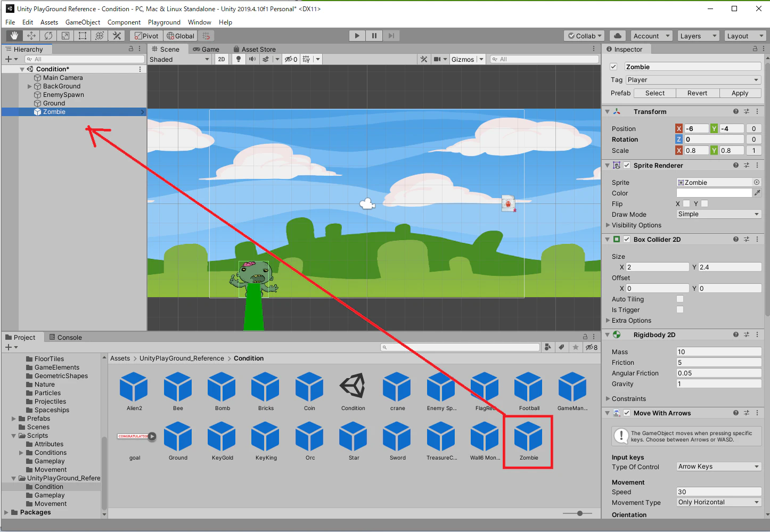Open the Component menu
770x532 pixels.
click(124, 22)
